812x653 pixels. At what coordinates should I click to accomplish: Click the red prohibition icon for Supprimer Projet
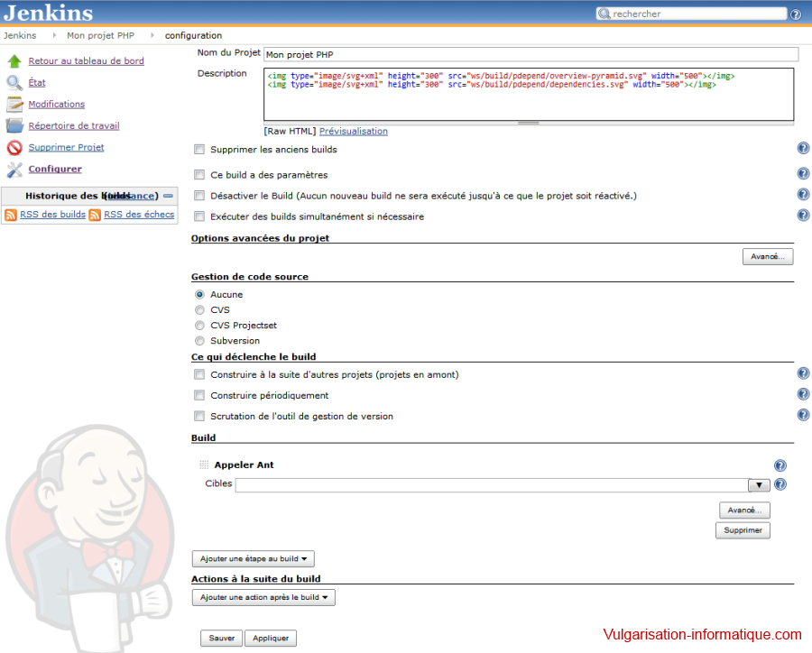(14, 148)
